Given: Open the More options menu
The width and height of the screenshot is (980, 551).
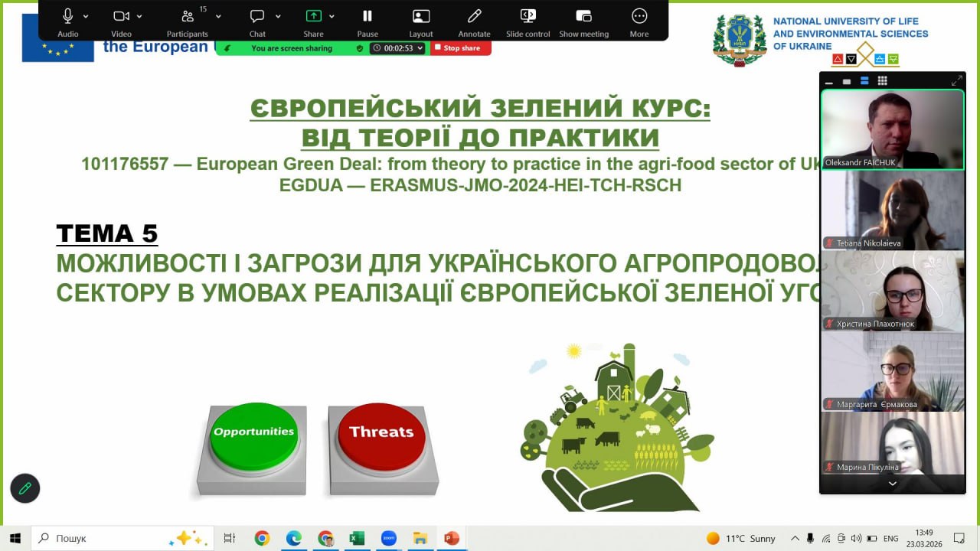Looking at the screenshot, I should [x=639, y=21].
